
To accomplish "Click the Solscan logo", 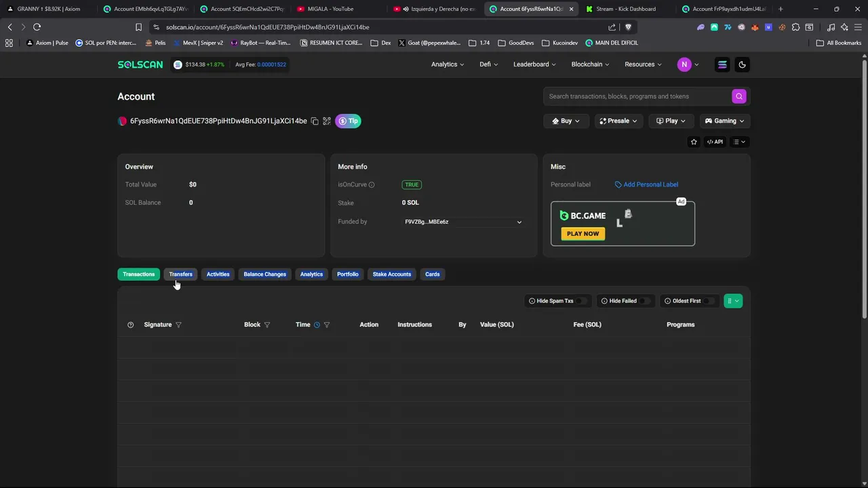I will pyautogui.click(x=140, y=64).
